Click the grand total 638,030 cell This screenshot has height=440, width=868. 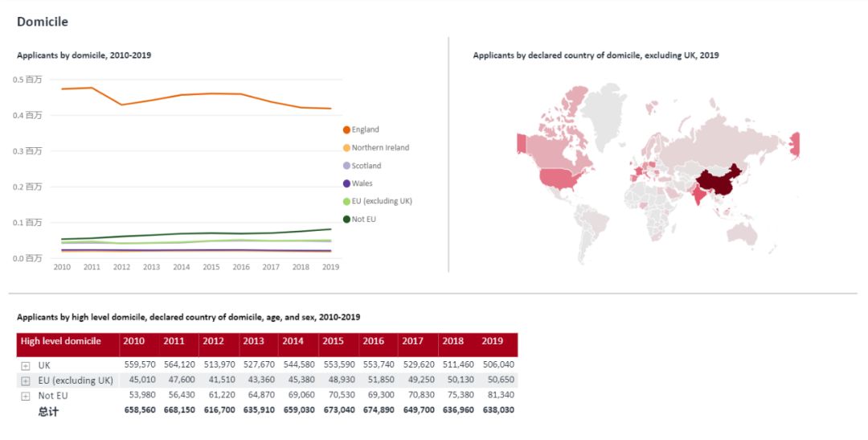pyautogui.click(x=497, y=410)
